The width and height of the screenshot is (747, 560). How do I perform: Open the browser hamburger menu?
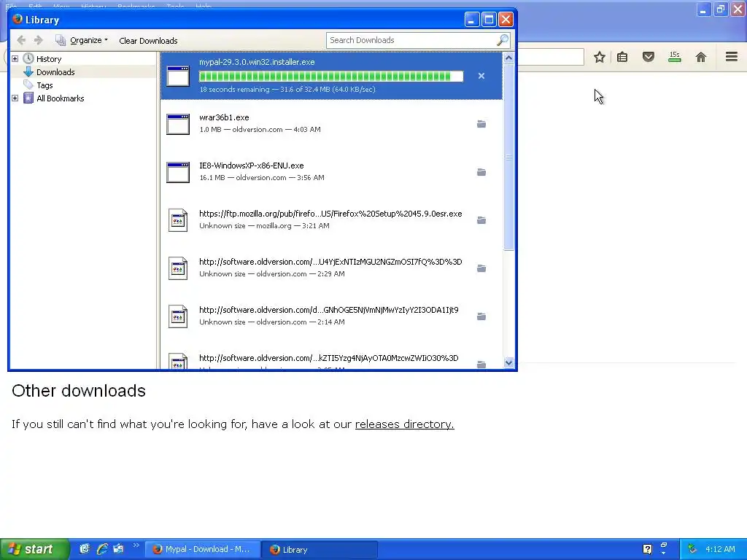tap(732, 57)
